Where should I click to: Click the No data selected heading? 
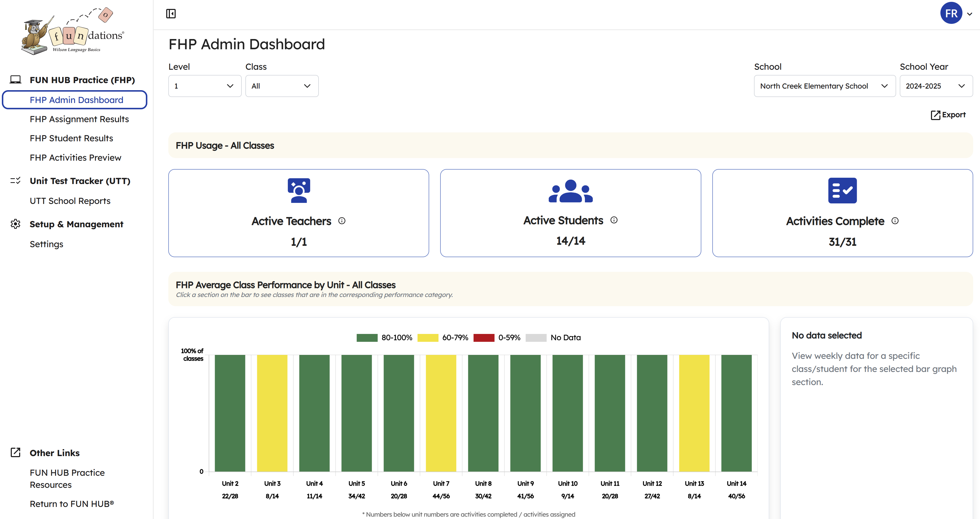(827, 335)
